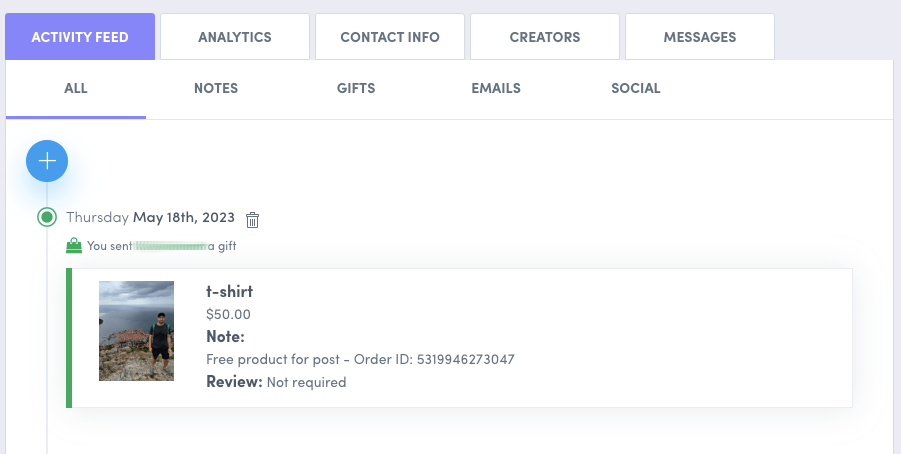This screenshot has height=454, width=901.
Task: Switch to the Analytics tab
Action: pyautogui.click(x=235, y=37)
